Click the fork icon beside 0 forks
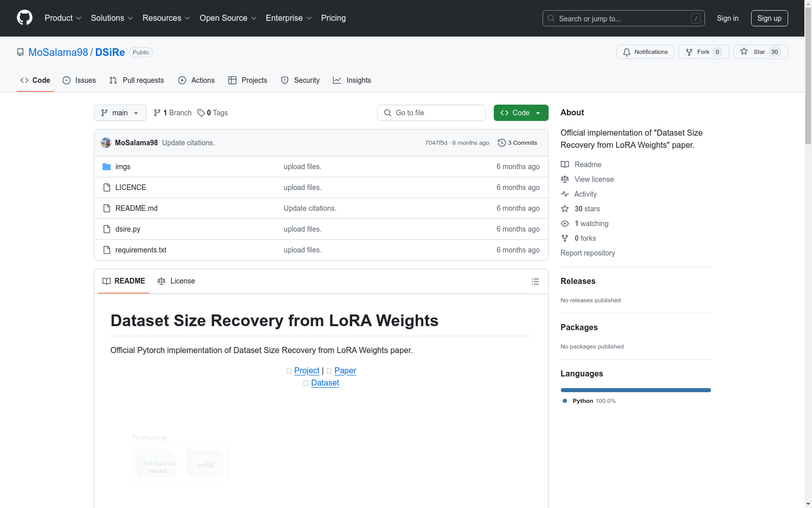Viewport: 812px width, 508px height. tap(565, 238)
